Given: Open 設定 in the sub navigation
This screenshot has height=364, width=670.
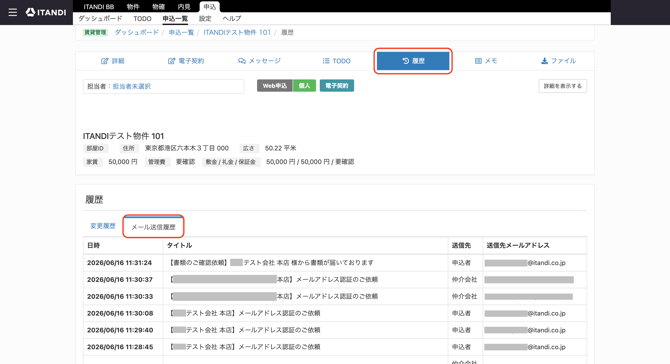Looking at the screenshot, I should [205, 18].
